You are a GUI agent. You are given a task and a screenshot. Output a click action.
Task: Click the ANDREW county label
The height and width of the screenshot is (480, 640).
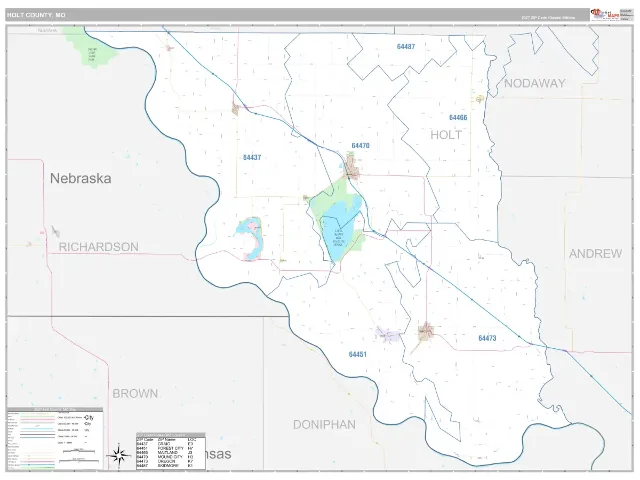pyautogui.click(x=596, y=254)
